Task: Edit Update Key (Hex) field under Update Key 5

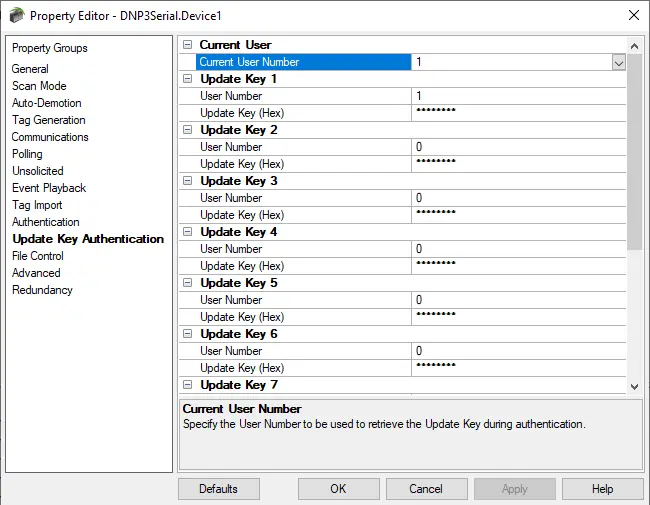Action: (519, 317)
